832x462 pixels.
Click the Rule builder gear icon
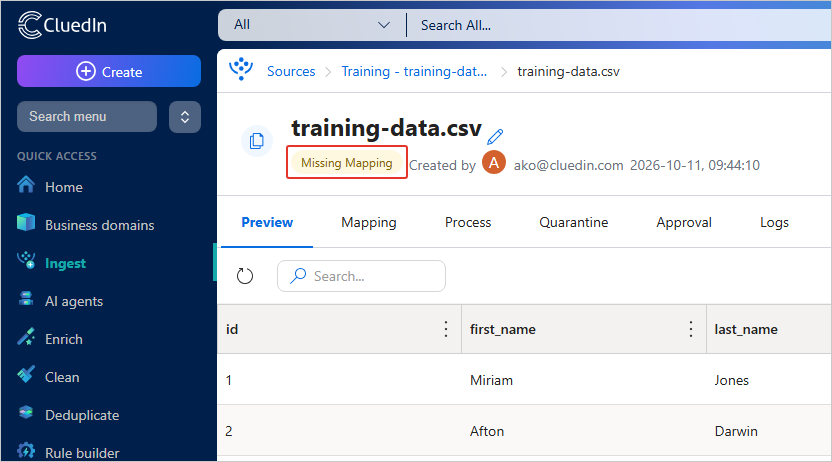(x=26, y=450)
